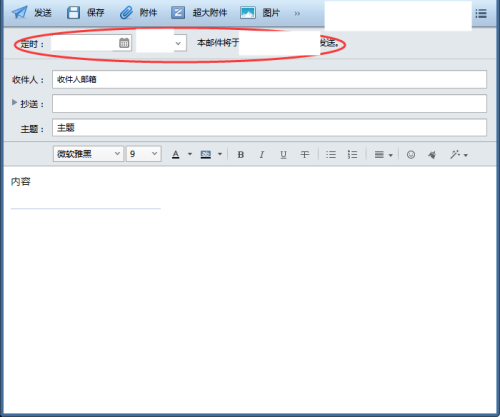Screen dimensions: 500x417
Task: Open the font color picker arrow
Action: [190, 154]
